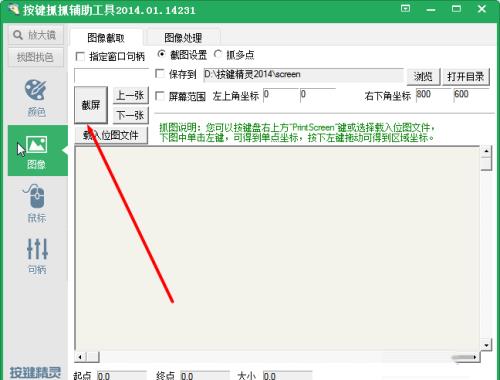Open the 句柄 handle sliders panel
The width and height of the screenshot is (500, 380).
[x=37, y=256]
